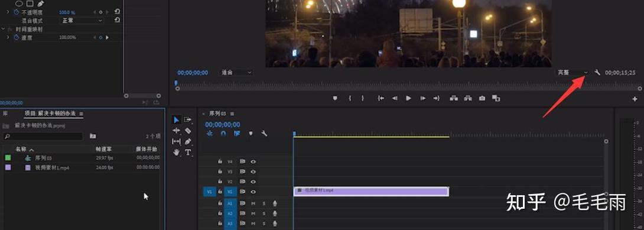Create ellipse mask for opacity

coord(18,4)
